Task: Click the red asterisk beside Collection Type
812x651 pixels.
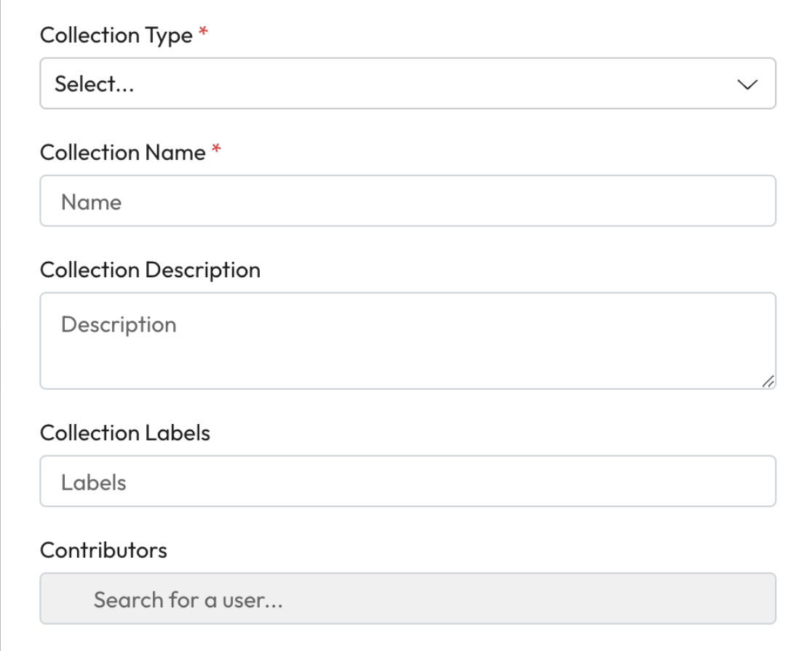Action: (x=203, y=33)
